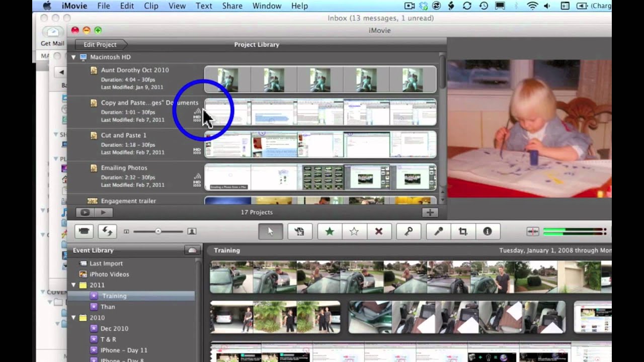Viewport: 644px width, 362px height.
Task: Open the Keyword tool with key icon
Action: pyautogui.click(x=409, y=231)
